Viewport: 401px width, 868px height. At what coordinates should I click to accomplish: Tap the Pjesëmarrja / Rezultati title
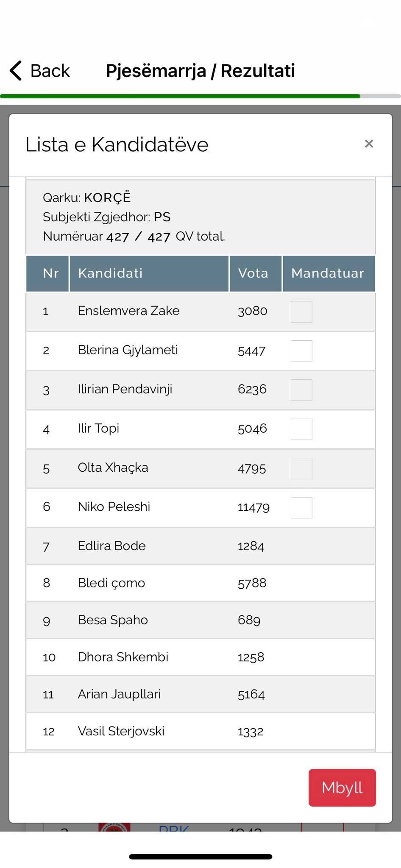[x=200, y=71]
